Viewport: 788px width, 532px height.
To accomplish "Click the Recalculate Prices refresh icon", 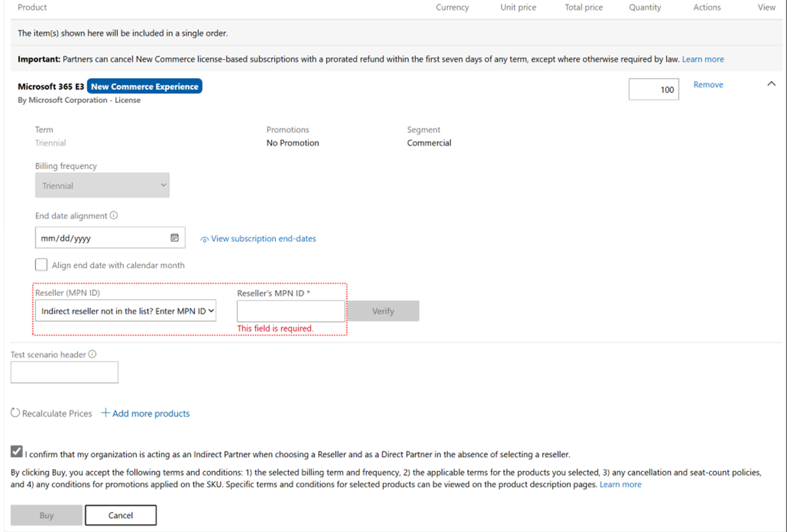I will tap(15, 413).
